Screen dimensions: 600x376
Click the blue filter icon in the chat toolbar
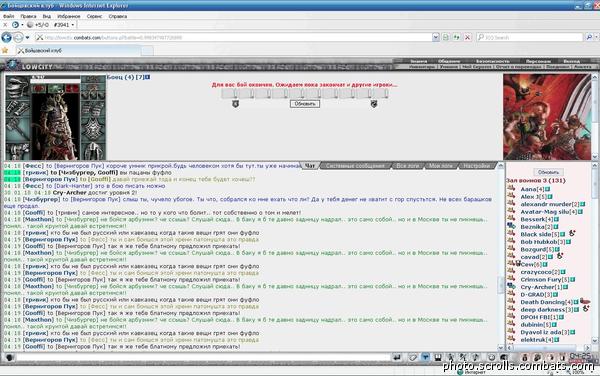tap(425, 357)
